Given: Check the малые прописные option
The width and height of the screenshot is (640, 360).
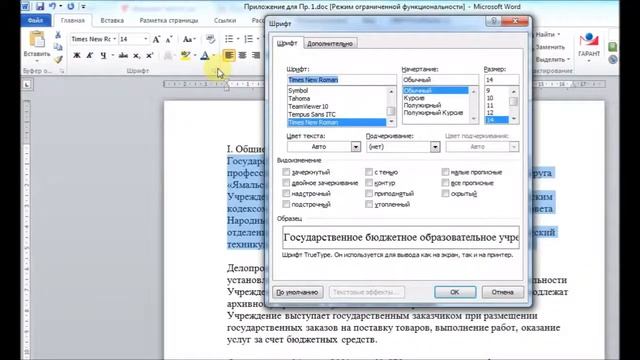Looking at the screenshot, I should coord(445,172).
